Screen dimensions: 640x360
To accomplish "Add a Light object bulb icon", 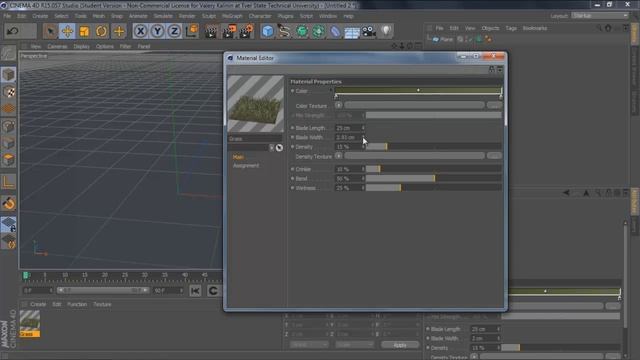I will [x=386, y=31].
